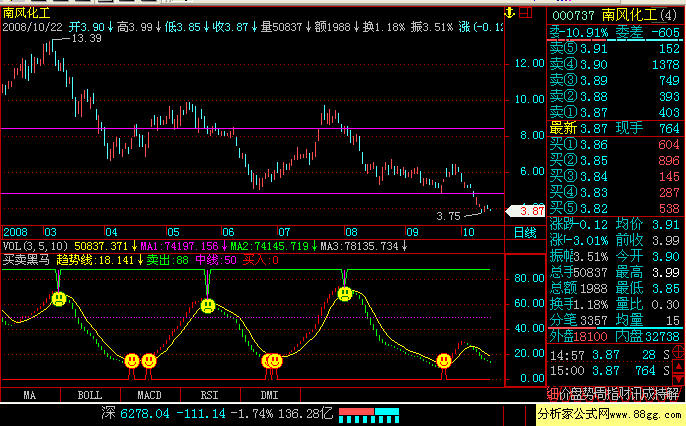Click the 买③ 3.84 bid row

(x=615, y=177)
